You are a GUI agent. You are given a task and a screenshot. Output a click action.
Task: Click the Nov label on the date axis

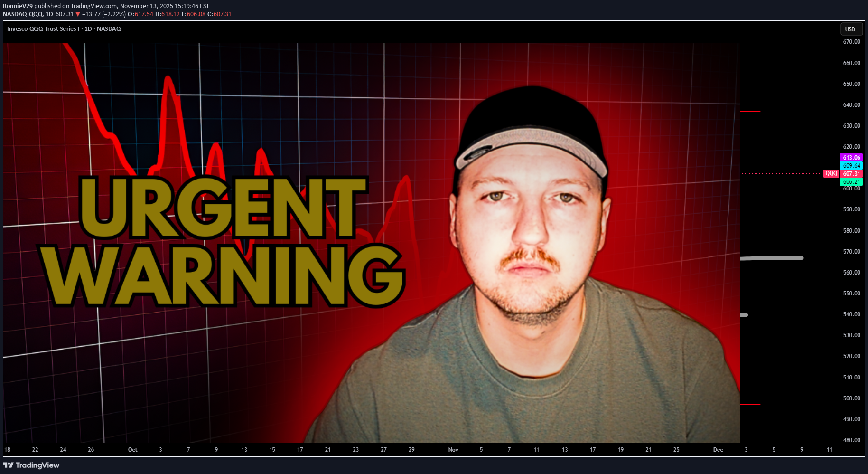pyautogui.click(x=453, y=450)
